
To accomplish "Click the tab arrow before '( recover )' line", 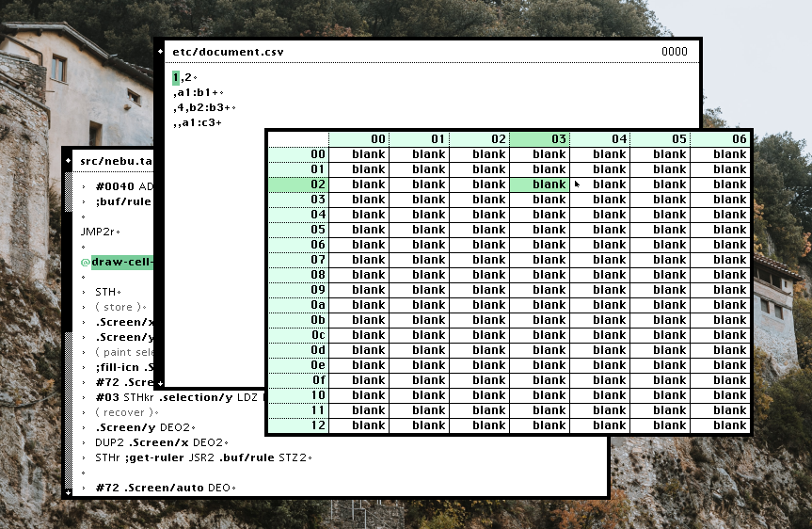I will [83, 412].
